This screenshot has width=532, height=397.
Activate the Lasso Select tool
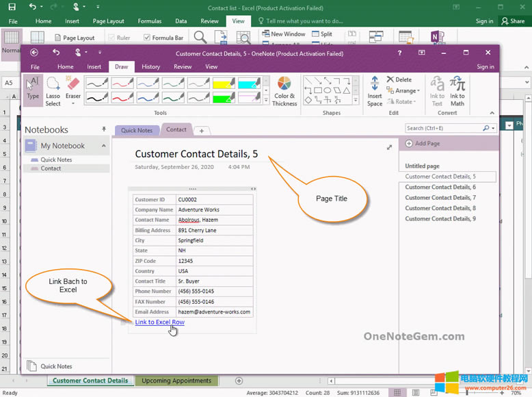pos(53,91)
